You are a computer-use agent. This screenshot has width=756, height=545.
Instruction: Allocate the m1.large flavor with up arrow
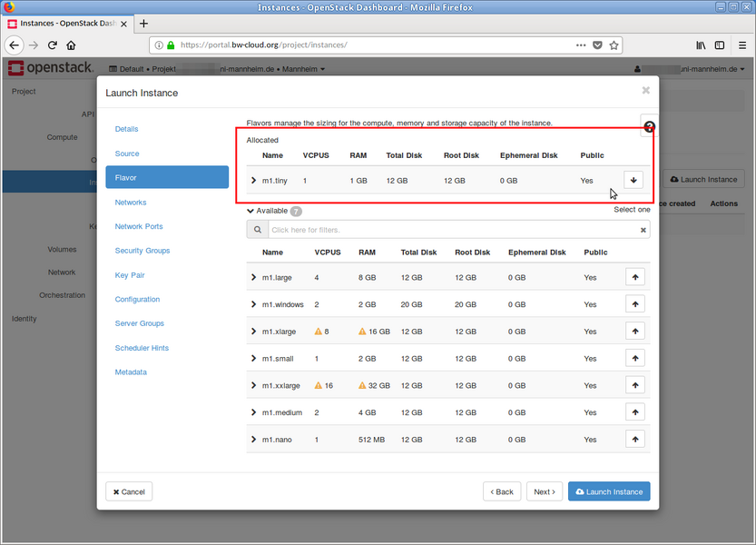click(635, 277)
